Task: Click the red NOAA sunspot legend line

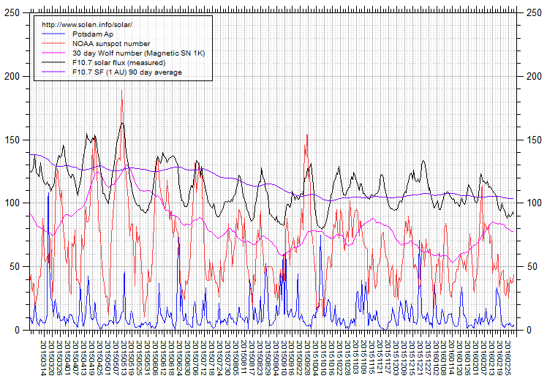Action: pyautogui.click(x=53, y=44)
